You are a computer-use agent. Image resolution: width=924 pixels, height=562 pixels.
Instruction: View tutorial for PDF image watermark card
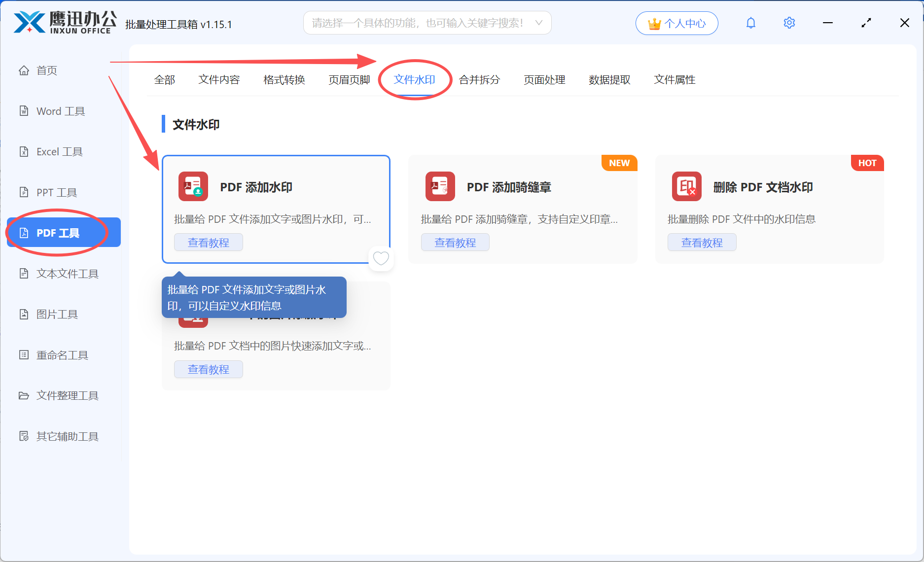208,369
